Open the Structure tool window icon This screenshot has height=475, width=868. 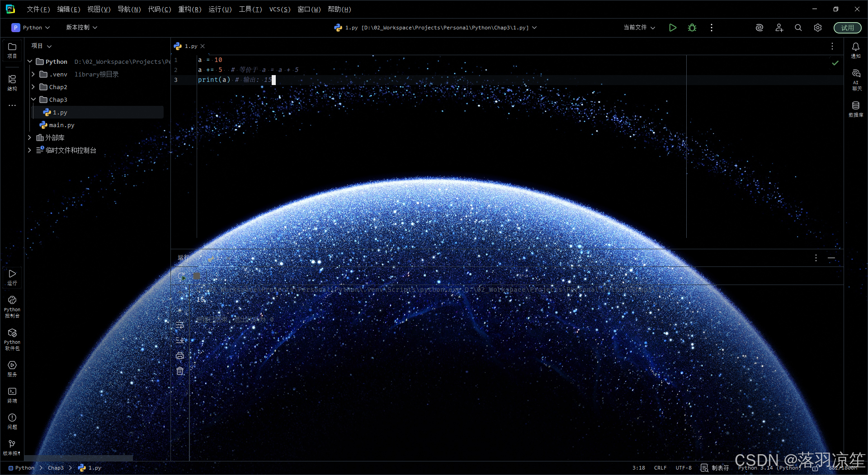[12, 83]
